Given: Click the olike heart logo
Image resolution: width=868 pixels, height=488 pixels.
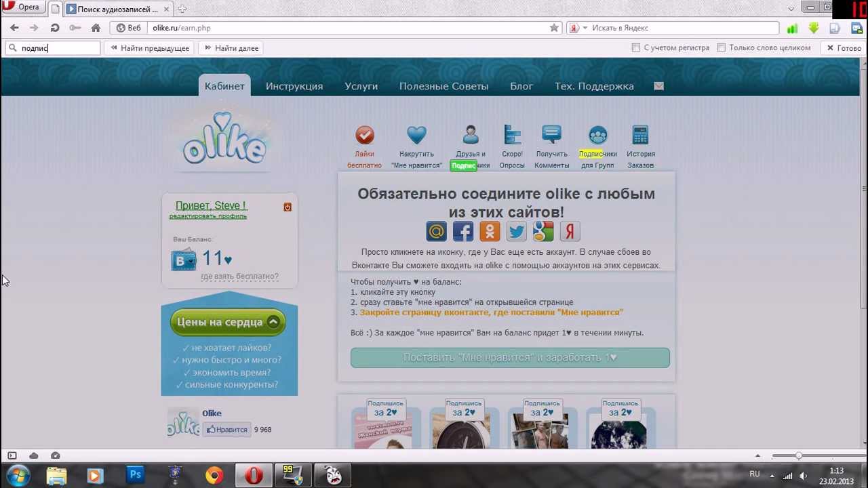Looking at the screenshot, I should (x=224, y=139).
